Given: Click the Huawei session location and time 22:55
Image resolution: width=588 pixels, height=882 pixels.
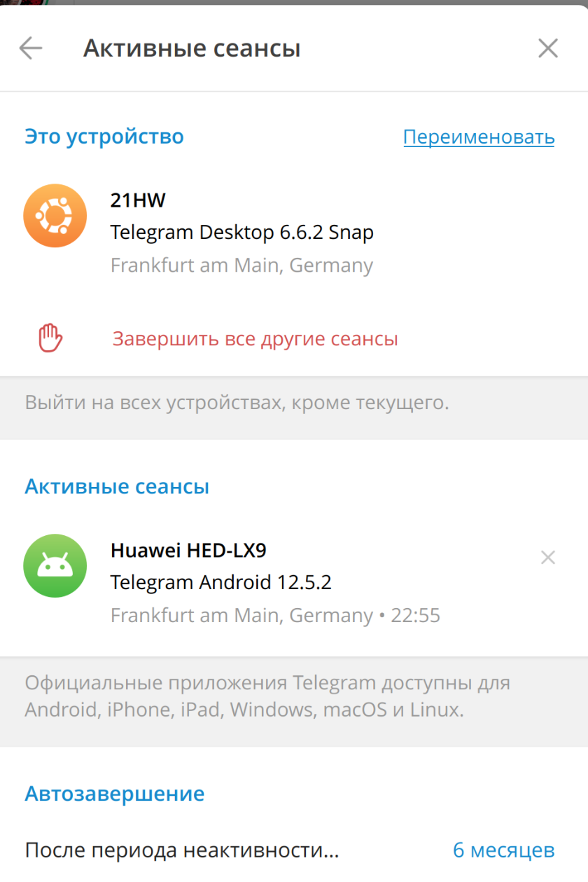Looking at the screenshot, I should [x=275, y=616].
